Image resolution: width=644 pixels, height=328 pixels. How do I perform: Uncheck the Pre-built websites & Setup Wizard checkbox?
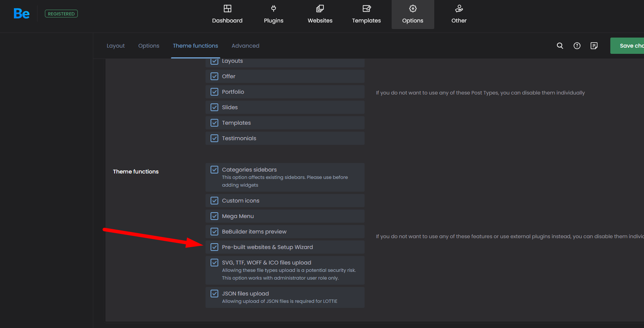pyautogui.click(x=214, y=247)
